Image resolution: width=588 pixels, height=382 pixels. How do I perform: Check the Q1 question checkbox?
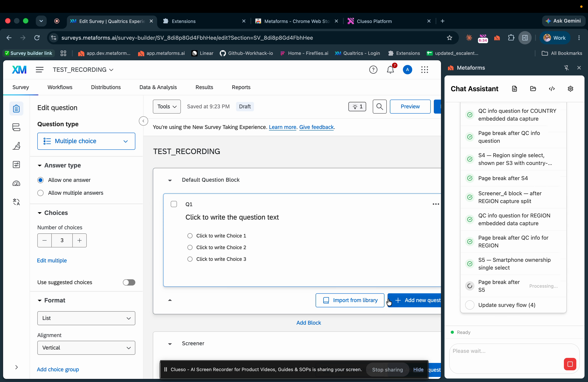pyautogui.click(x=174, y=204)
